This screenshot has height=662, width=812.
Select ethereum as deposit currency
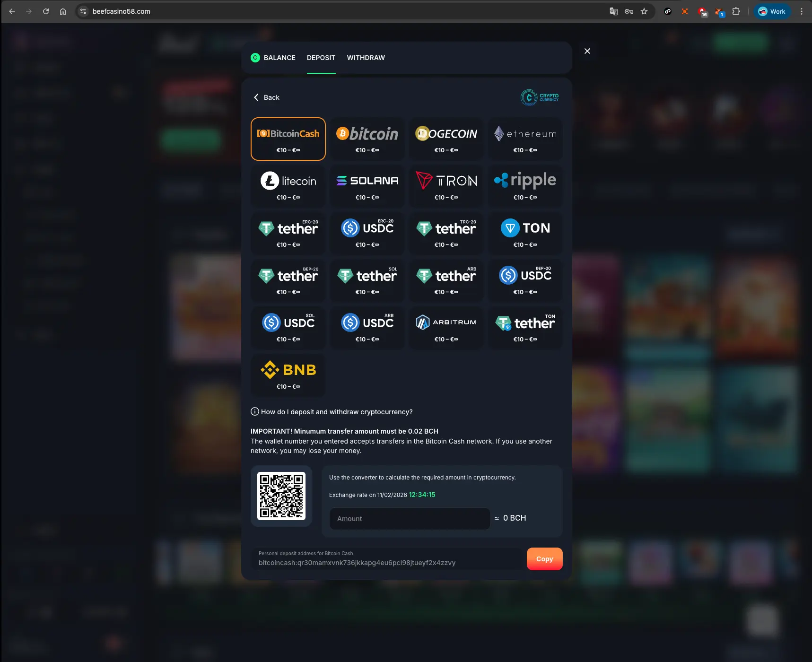(x=525, y=139)
